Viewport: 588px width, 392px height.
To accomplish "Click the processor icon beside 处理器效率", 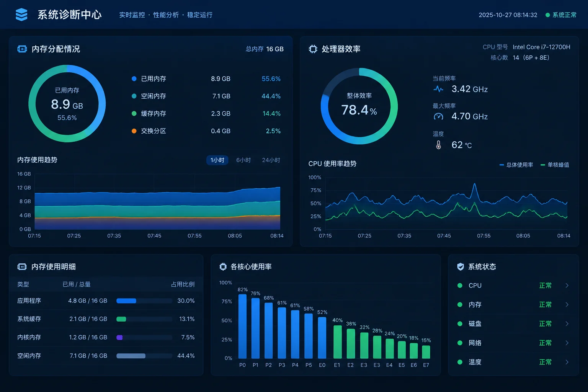I will click(x=313, y=49).
